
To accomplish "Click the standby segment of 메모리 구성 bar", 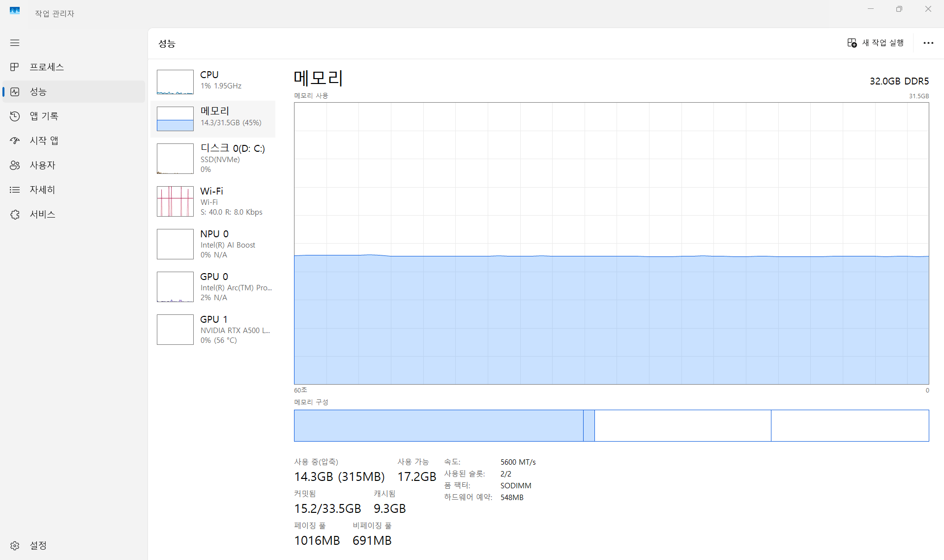I will [x=683, y=425].
